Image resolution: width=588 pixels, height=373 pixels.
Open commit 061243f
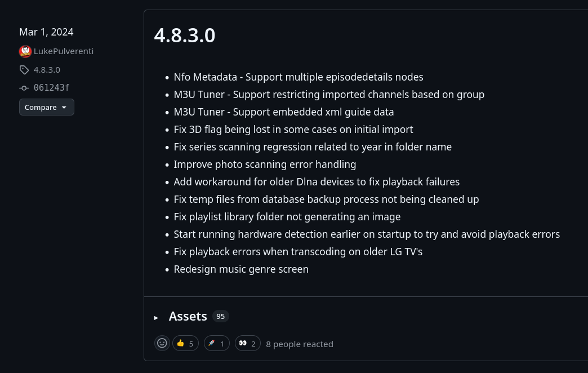52,88
